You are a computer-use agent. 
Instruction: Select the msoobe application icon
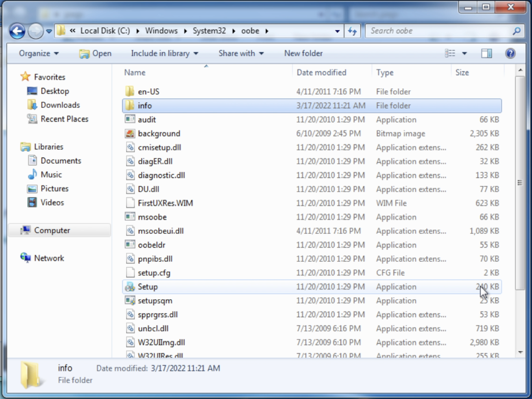(130, 217)
